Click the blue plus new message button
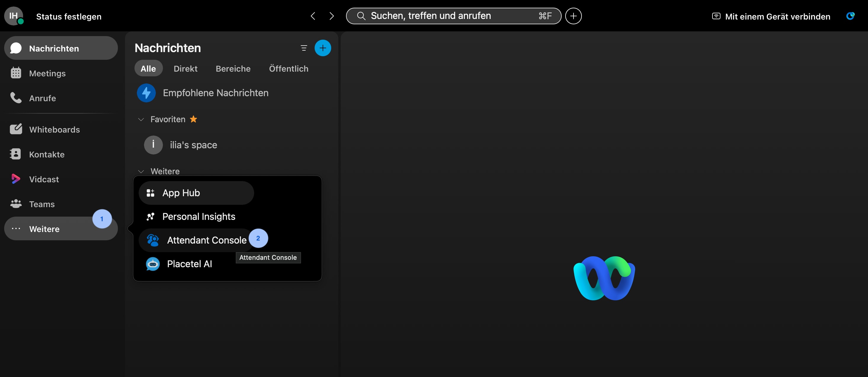The height and width of the screenshot is (377, 868). point(323,48)
